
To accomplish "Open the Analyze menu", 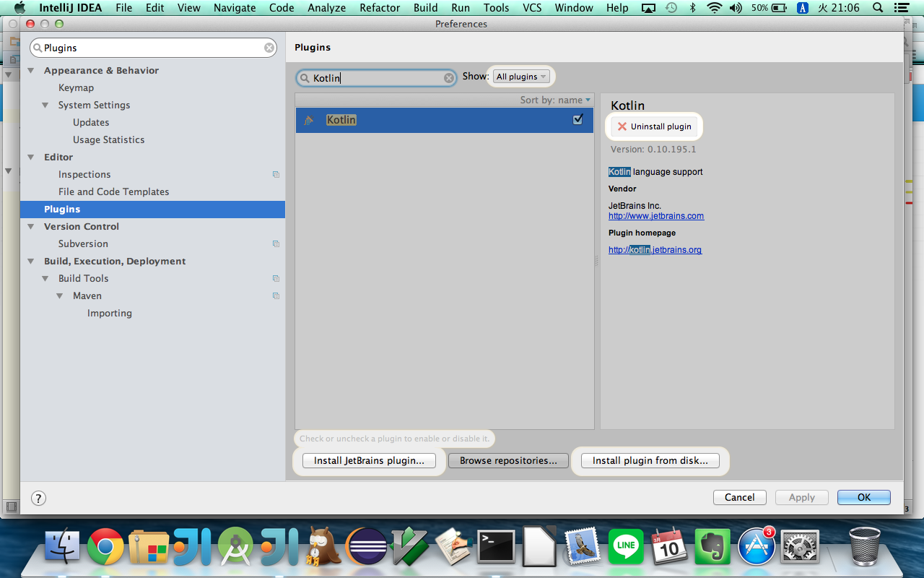I will pos(327,8).
